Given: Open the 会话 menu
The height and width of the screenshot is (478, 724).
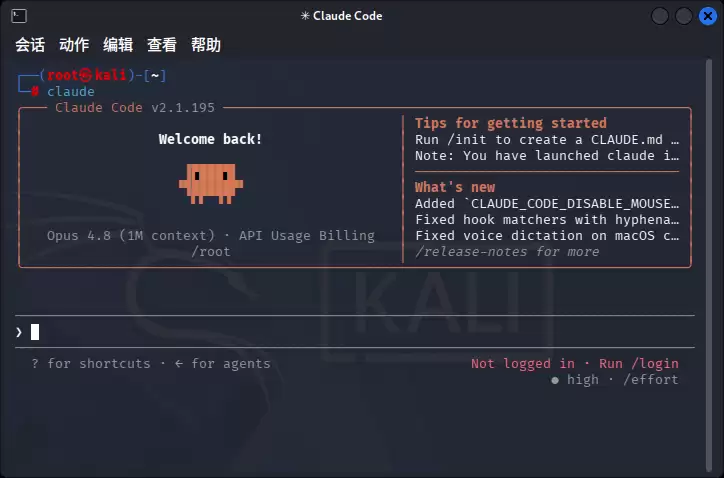Looking at the screenshot, I should 30,45.
